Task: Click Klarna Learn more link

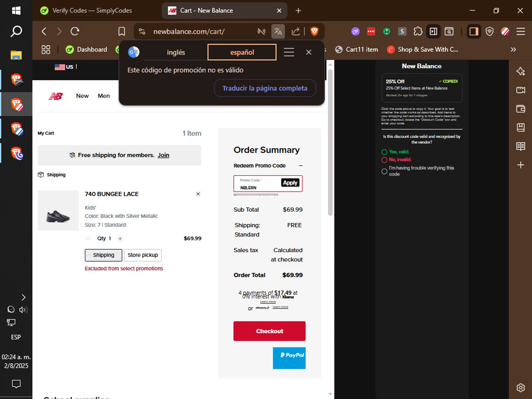Action: [268, 302]
